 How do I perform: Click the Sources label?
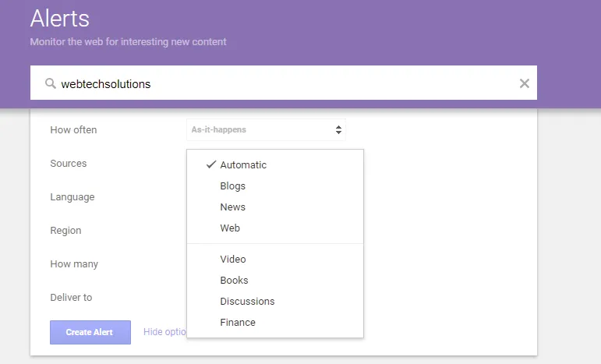pos(69,163)
